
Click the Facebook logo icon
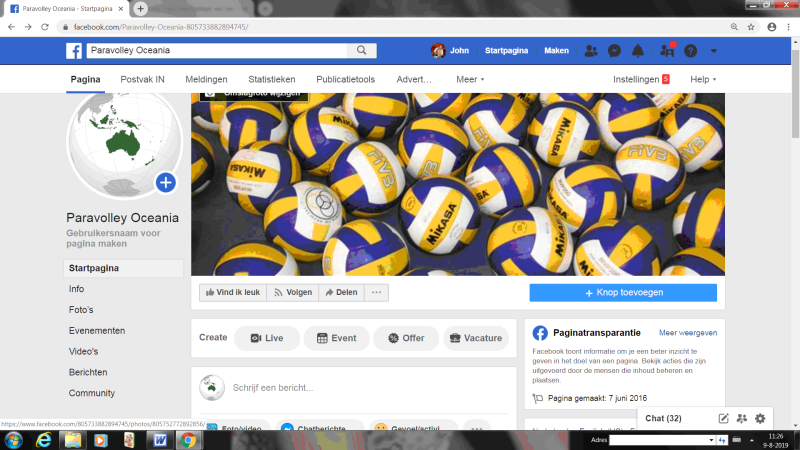74,51
